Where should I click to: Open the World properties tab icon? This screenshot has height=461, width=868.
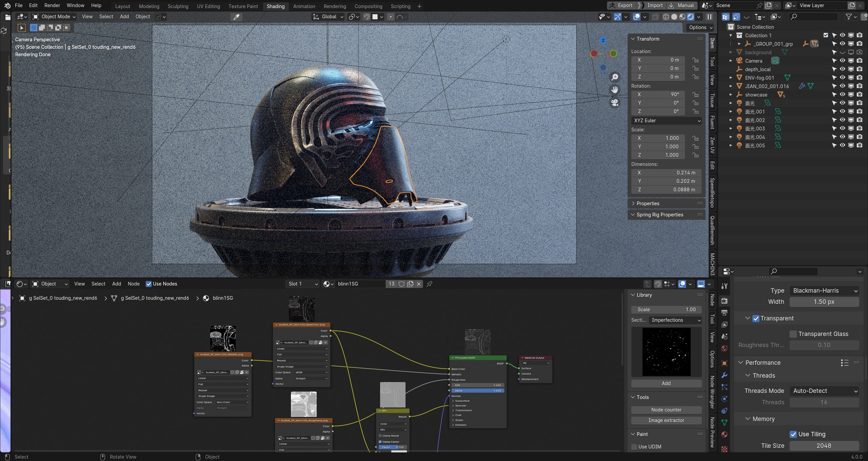(x=725, y=349)
